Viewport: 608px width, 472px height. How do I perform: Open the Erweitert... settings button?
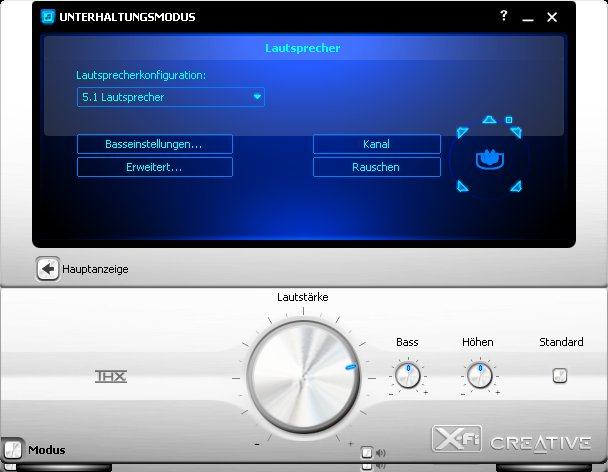[155, 167]
